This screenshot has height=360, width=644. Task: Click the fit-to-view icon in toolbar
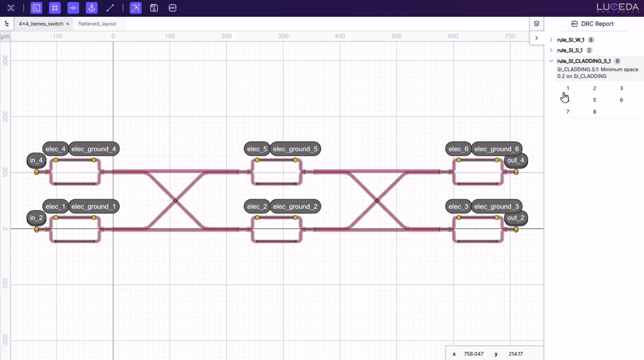(11, 8)
